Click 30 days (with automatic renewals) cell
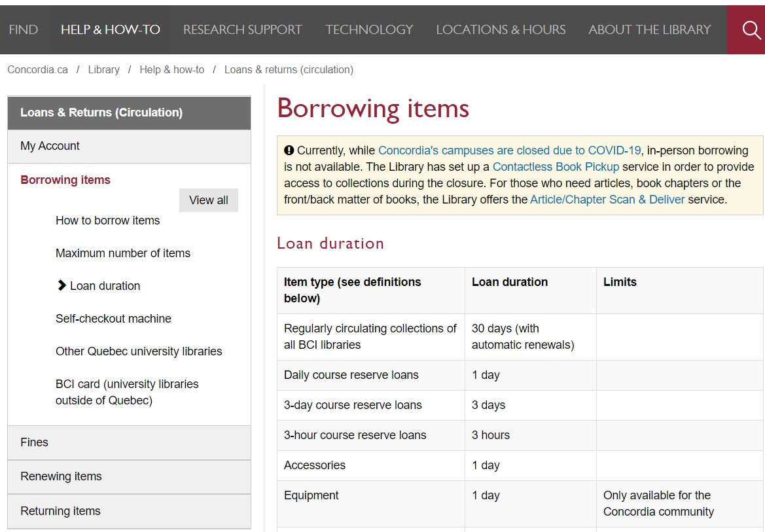Image resolution: width=765 pixels, height=532 pixels. 530,337
